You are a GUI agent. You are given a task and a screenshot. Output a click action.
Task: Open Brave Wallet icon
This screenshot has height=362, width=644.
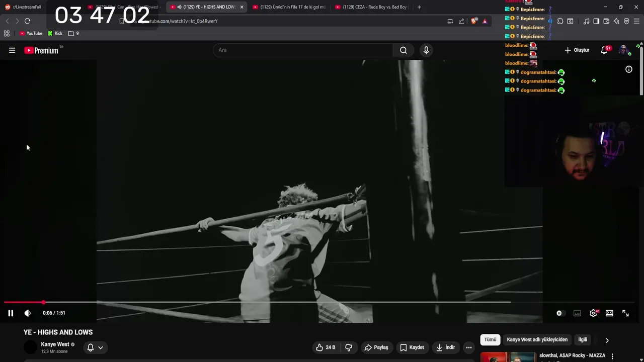[606, 21]
